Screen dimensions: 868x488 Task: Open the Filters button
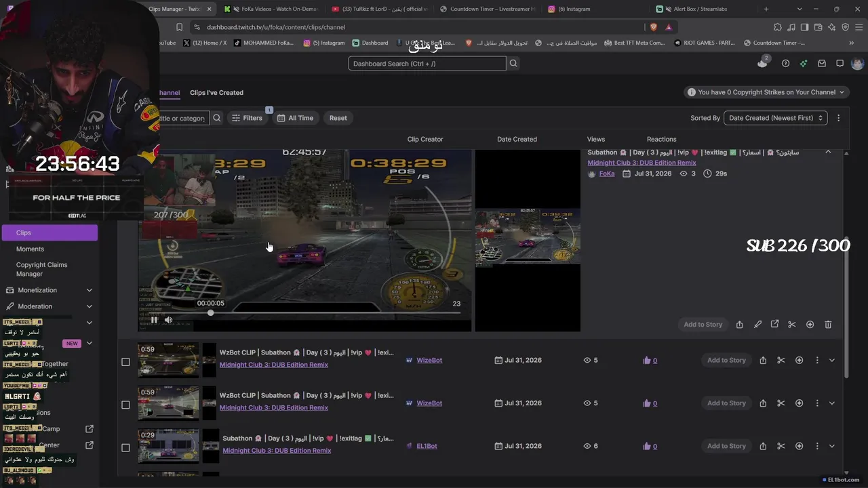247,118
